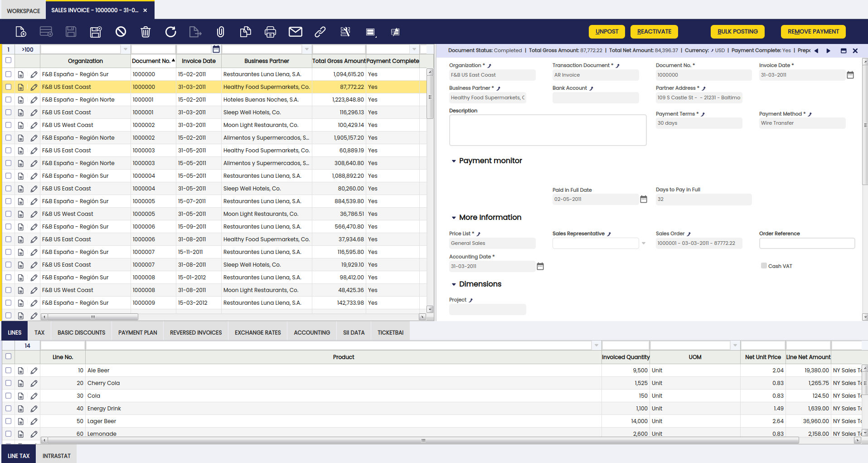Click the insert row in grid icon
The width and height of the screenshot is (868, 463).
click(46, 32)
